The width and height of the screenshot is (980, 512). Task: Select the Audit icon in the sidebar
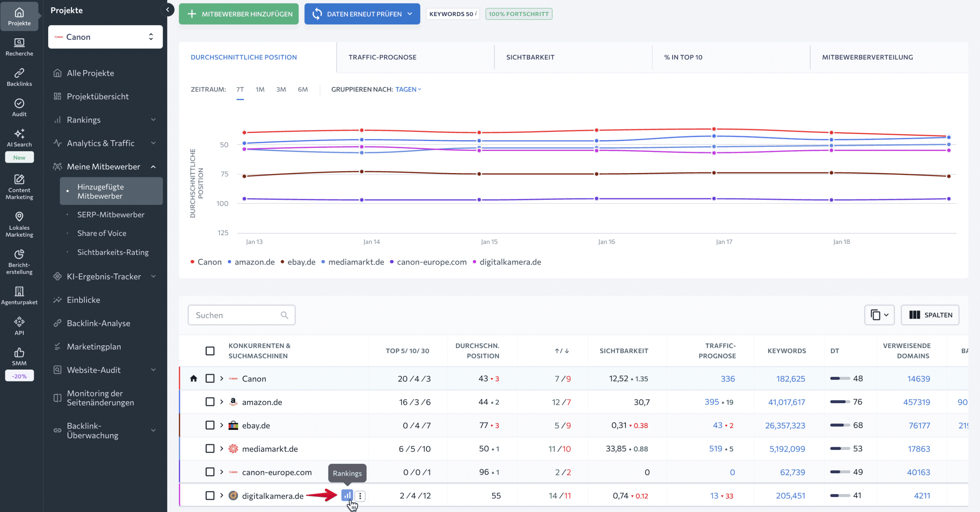(19, 107)
